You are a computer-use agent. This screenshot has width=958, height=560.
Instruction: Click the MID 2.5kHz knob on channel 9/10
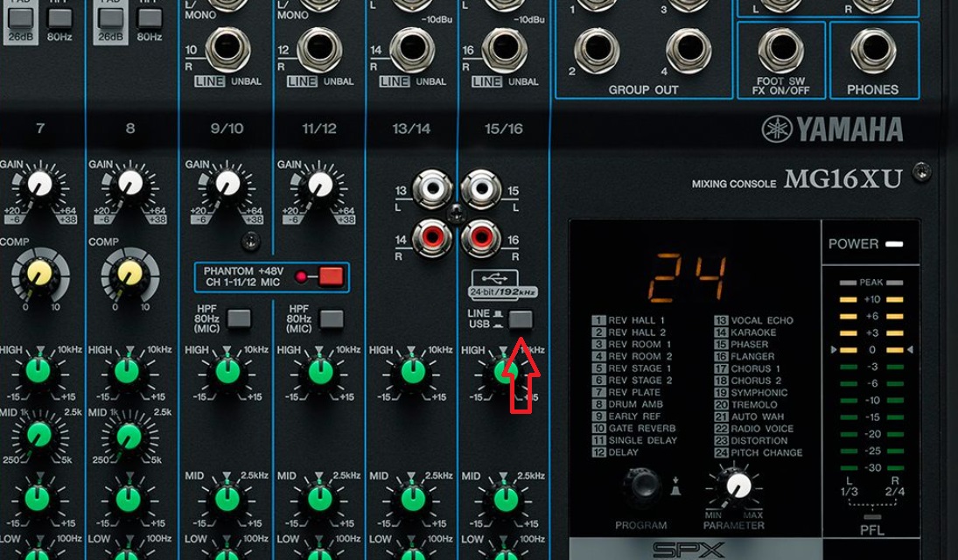coord(227,498)
